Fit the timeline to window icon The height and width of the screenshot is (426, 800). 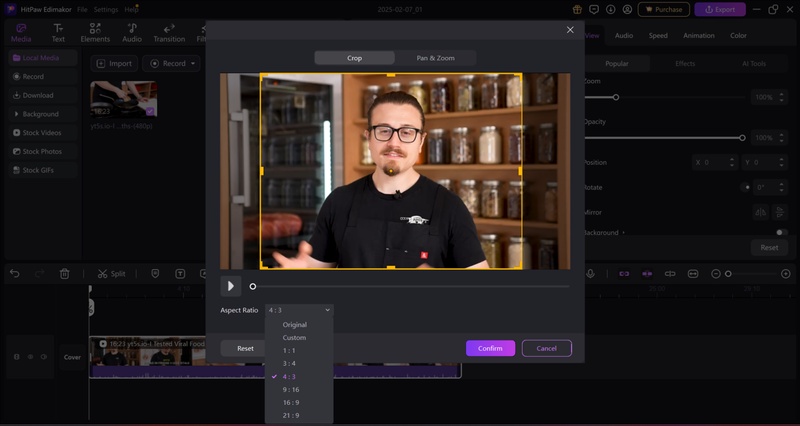(693, 274)
